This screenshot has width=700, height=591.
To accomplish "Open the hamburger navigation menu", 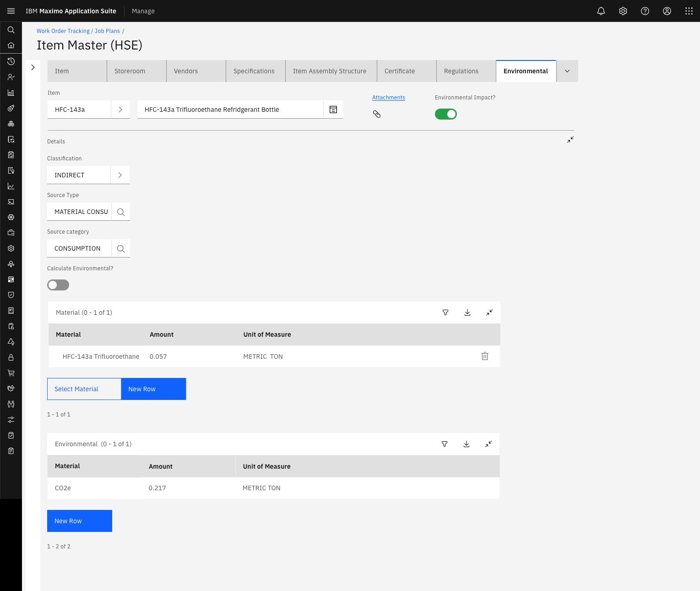I will tap(11, 11).
